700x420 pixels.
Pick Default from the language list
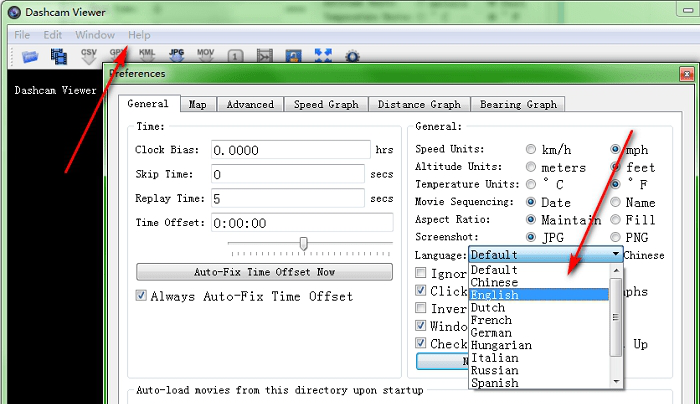(539, 270)
